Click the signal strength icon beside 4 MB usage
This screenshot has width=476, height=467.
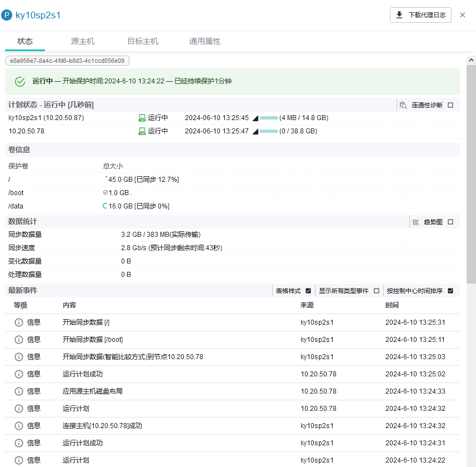(254, 118)
